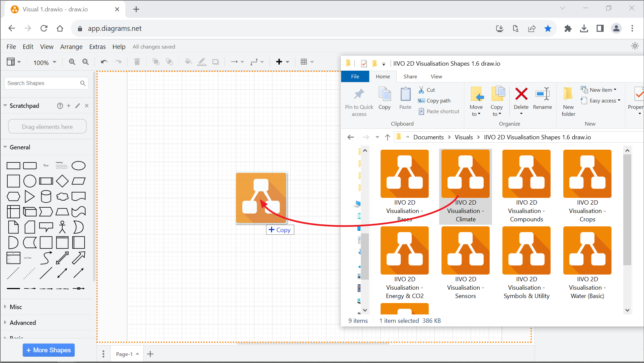Open the table dropdown in toolbar
644x363 pixels.
307,62
